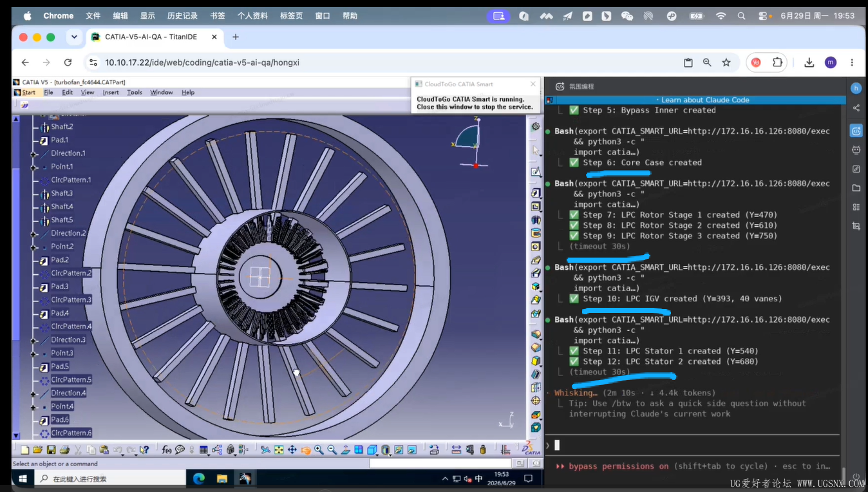Image resolution: width=868 pixels, height=492 pixels.
Task: Click the Pad tool in right toolbar
Action: (x=536, y=193)
